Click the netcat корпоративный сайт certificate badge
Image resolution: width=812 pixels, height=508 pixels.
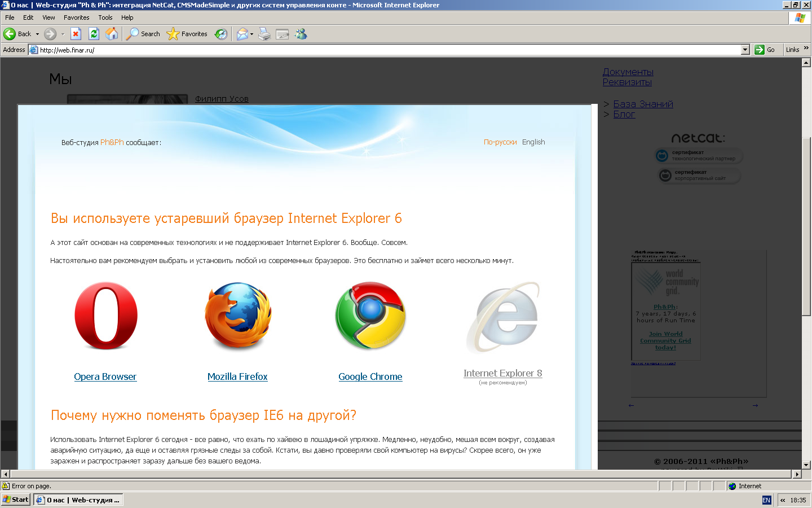[x=699, y=176]
